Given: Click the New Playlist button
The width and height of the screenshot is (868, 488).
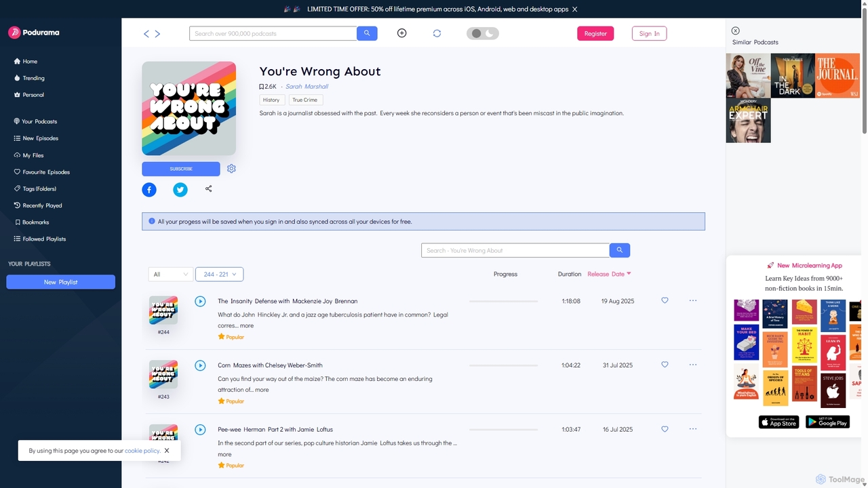Looking at the screenshot, I should (61, 282).
